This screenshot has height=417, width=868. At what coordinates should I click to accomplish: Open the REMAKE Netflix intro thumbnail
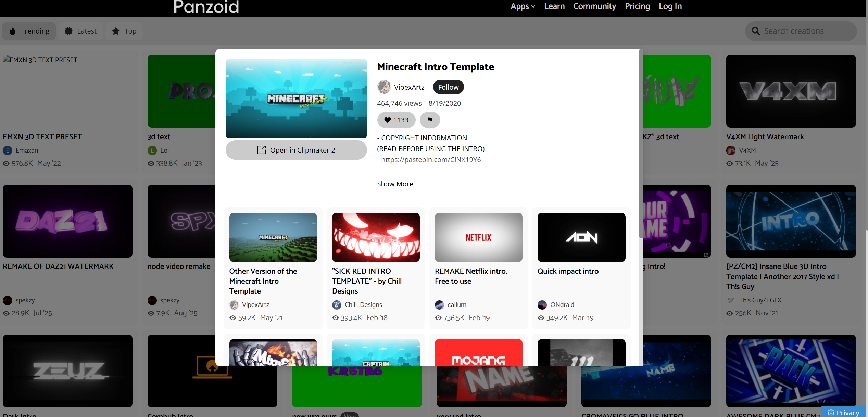point(478,237)
